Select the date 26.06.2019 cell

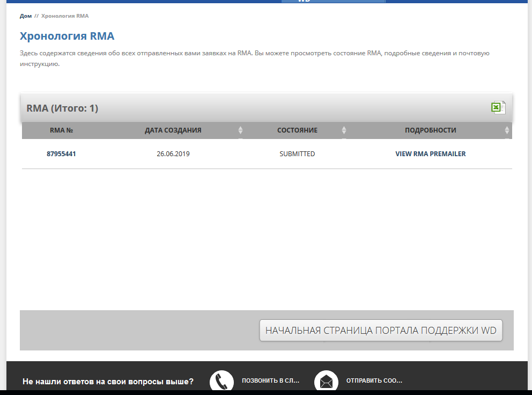coord(173,154)
